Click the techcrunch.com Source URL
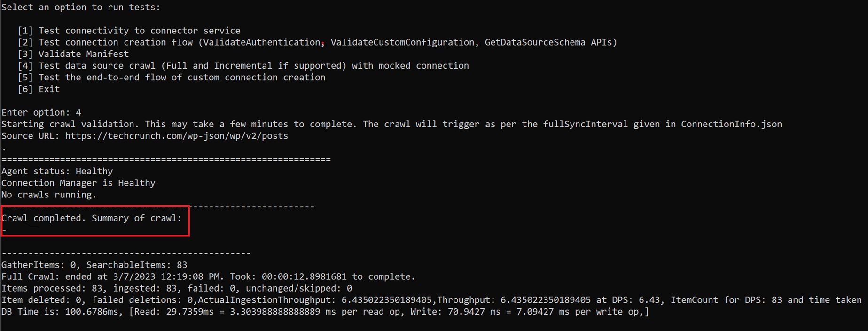 [x=176, y=136]
